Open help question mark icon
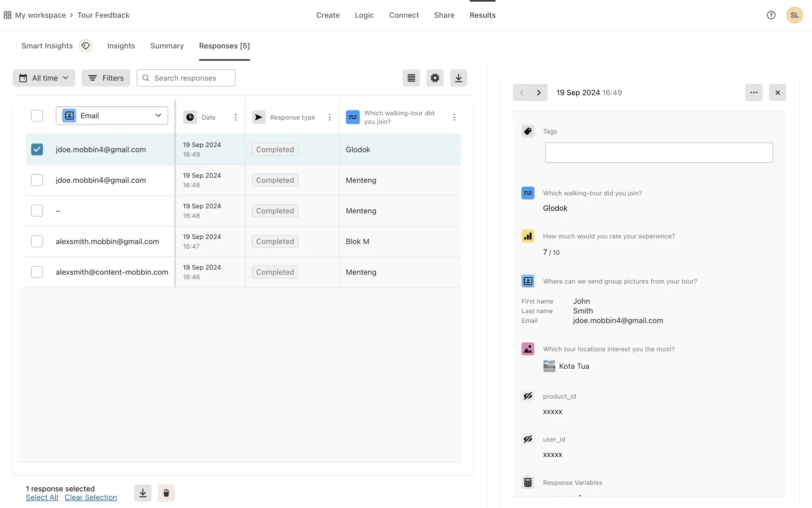 (x=771, y=15)
